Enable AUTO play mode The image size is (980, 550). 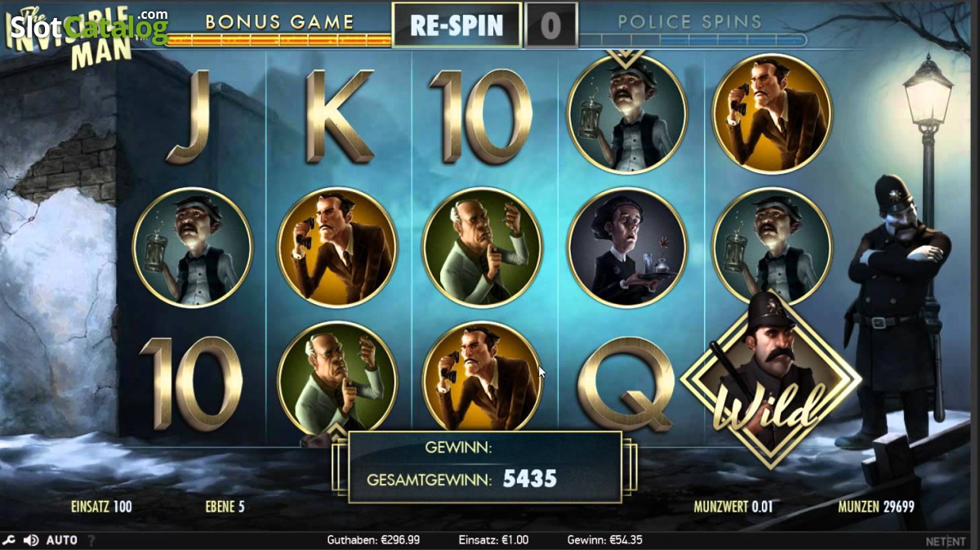[62, 540]
